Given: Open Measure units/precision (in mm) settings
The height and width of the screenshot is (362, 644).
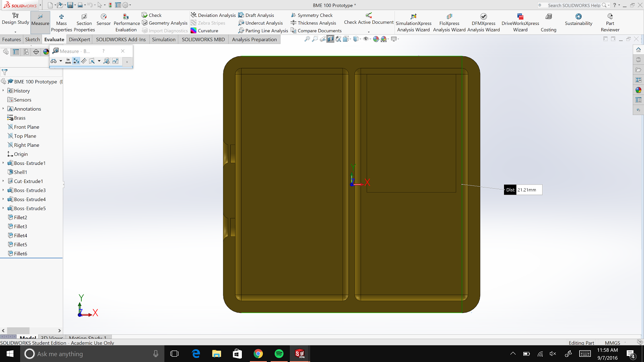Looking at the screenshot, I should (68, 61).
